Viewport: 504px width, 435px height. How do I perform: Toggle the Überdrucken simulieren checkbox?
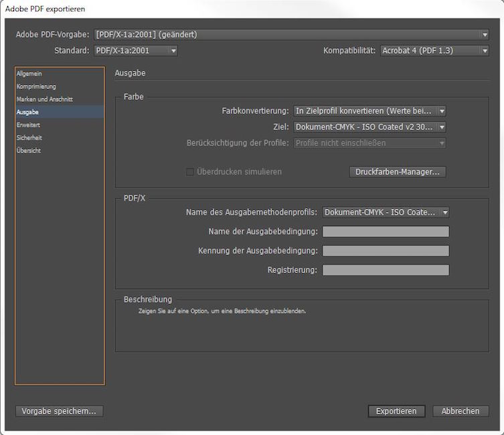tap(190, 172)
